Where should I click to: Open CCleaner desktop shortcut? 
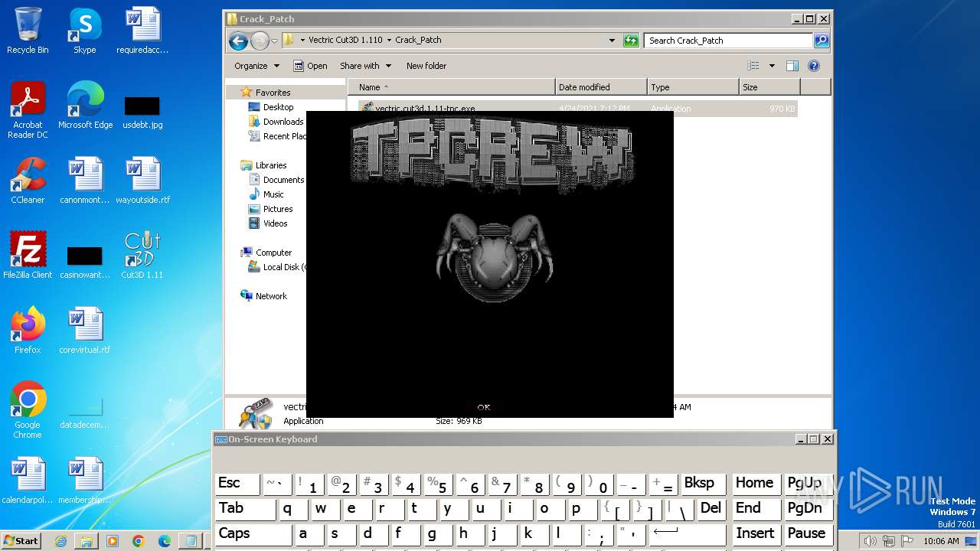click(x=28, y=181)
